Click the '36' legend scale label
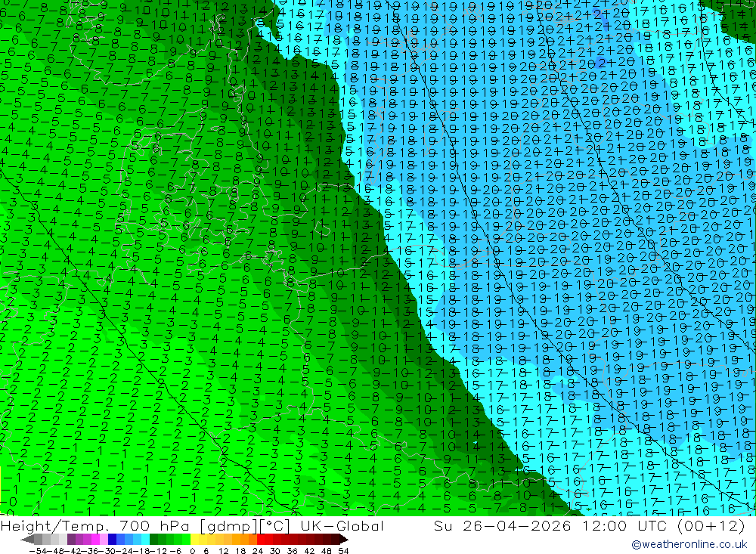 [292, 551]
